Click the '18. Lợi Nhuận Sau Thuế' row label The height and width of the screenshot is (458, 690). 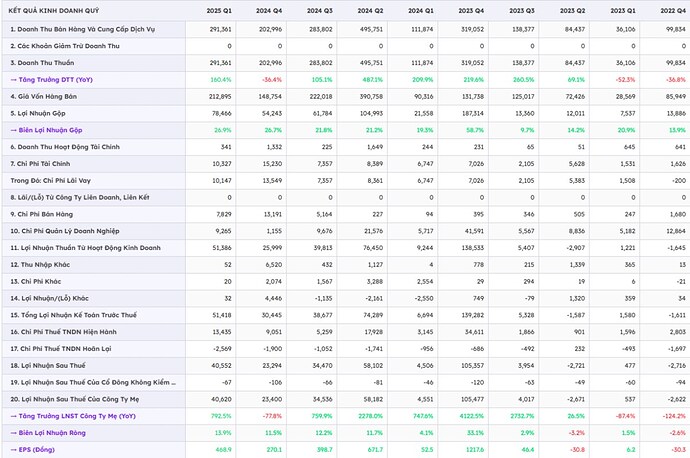(x=48, y=365)
